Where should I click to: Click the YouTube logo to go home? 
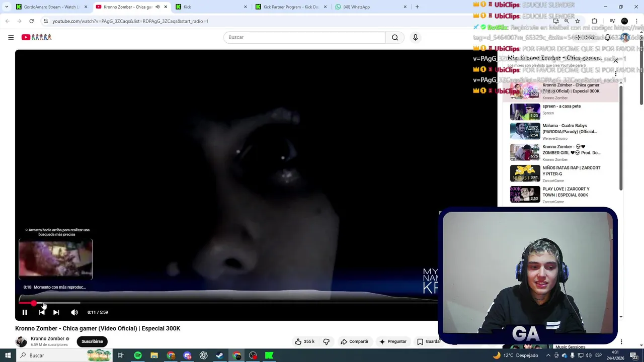36,37
